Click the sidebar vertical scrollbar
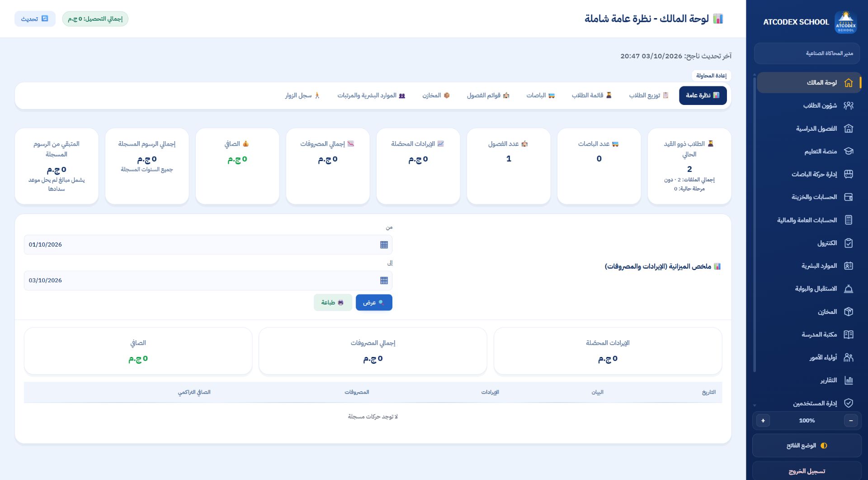868x480 pixels. pyautogui.click(x=755, y=224)
